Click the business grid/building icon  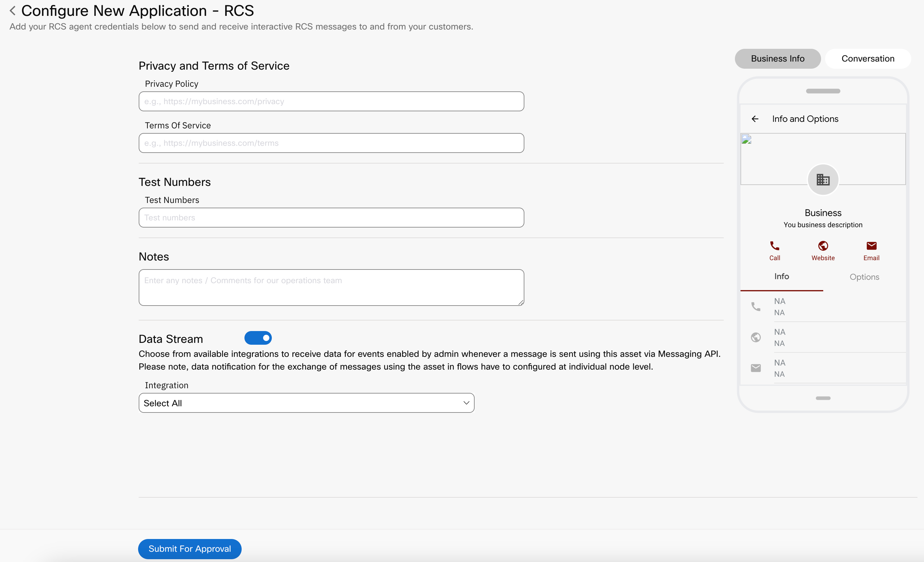coord(823,179)
